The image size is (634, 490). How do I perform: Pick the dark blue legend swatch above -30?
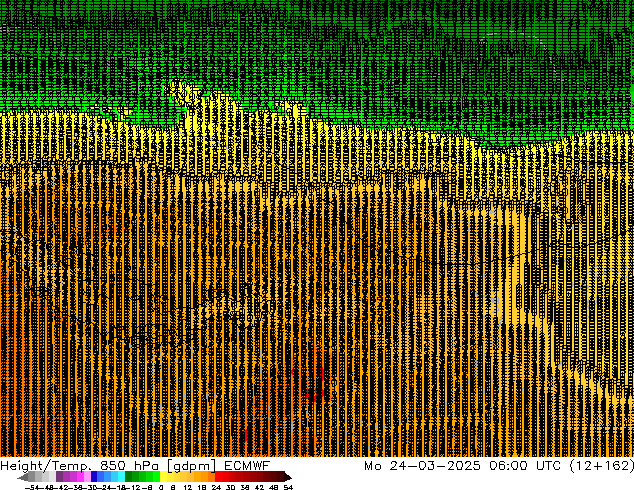point(94,476)
